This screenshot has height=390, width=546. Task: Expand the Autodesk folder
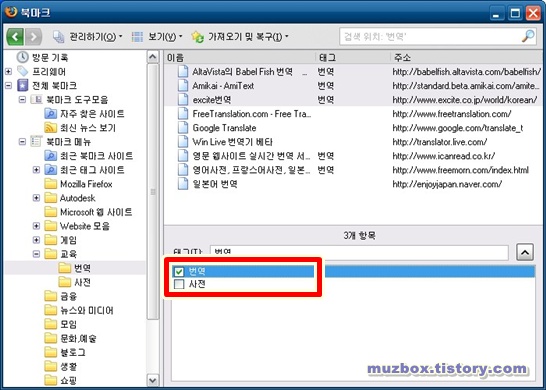[36, 198]
